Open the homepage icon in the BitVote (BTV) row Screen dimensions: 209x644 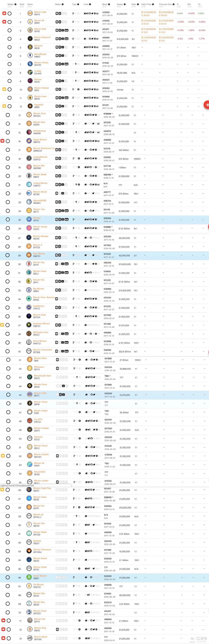[85, 219]
